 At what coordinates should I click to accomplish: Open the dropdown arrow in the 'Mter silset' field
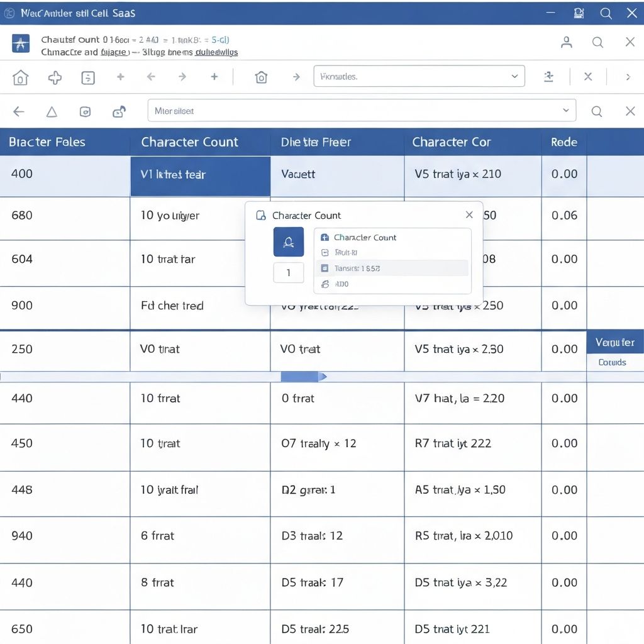(x=565, y=111)
